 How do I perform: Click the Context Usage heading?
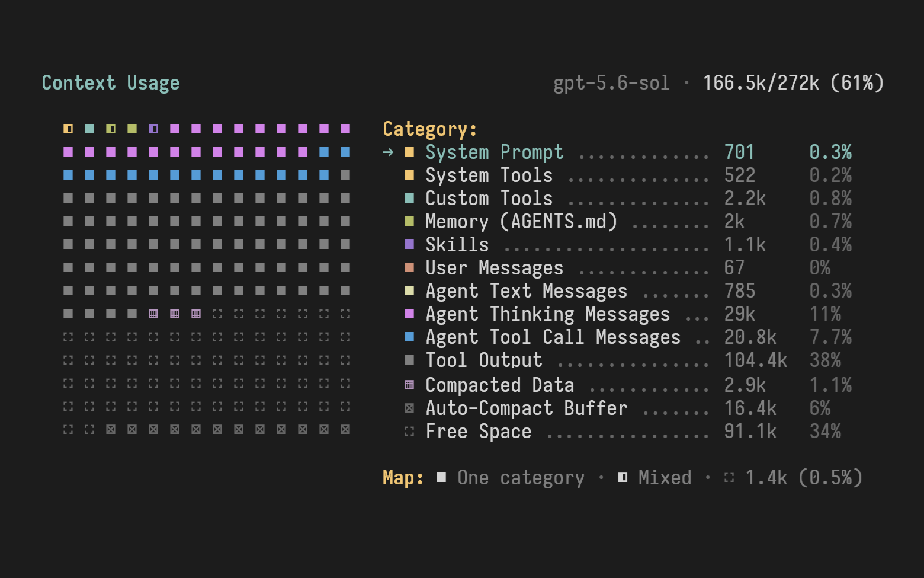click(x=111, y=83)
